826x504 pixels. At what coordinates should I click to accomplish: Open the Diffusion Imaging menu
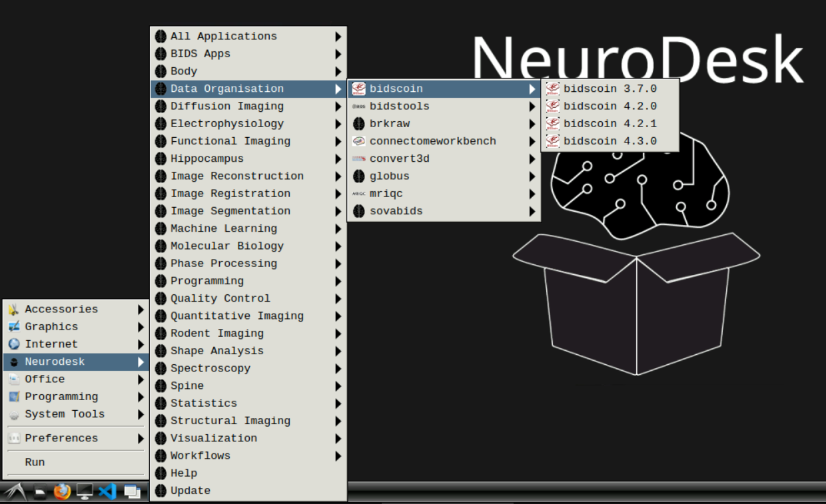(x=248, y=107)
